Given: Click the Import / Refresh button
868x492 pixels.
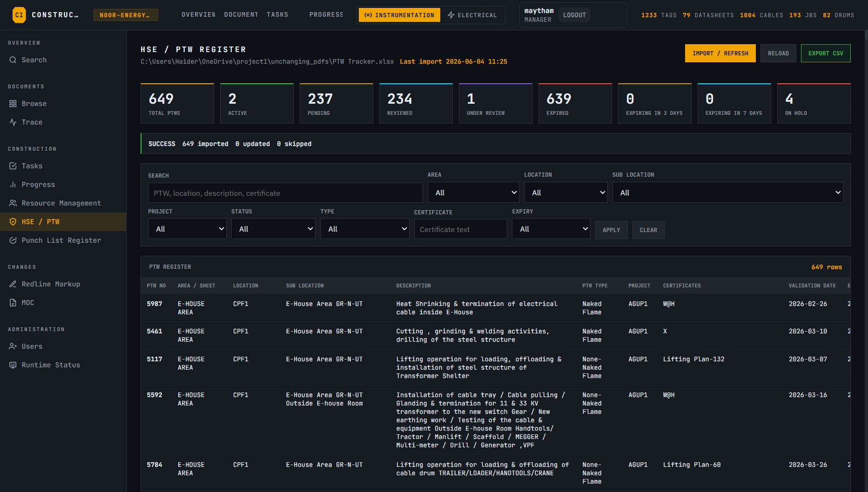Looking at the screenshot, I should (x=720, y=53).
